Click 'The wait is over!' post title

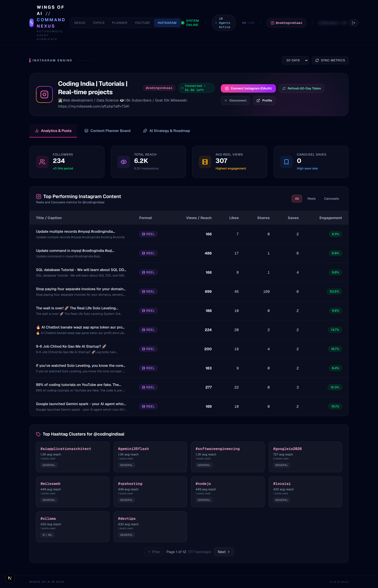(x=77, y=308)
